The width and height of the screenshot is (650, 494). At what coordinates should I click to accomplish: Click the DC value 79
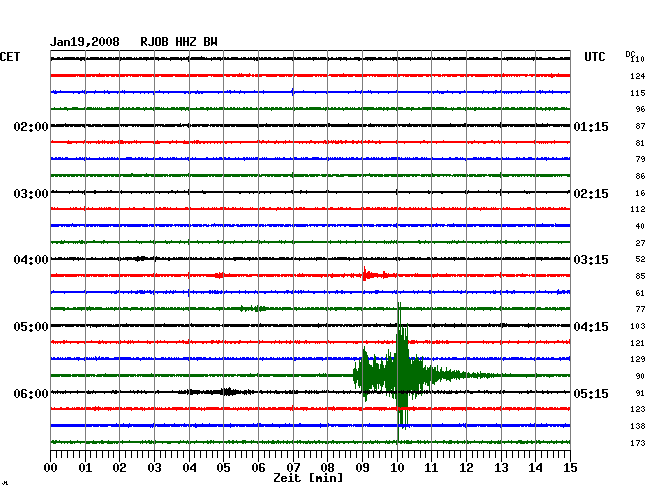(x=640, y=159)
